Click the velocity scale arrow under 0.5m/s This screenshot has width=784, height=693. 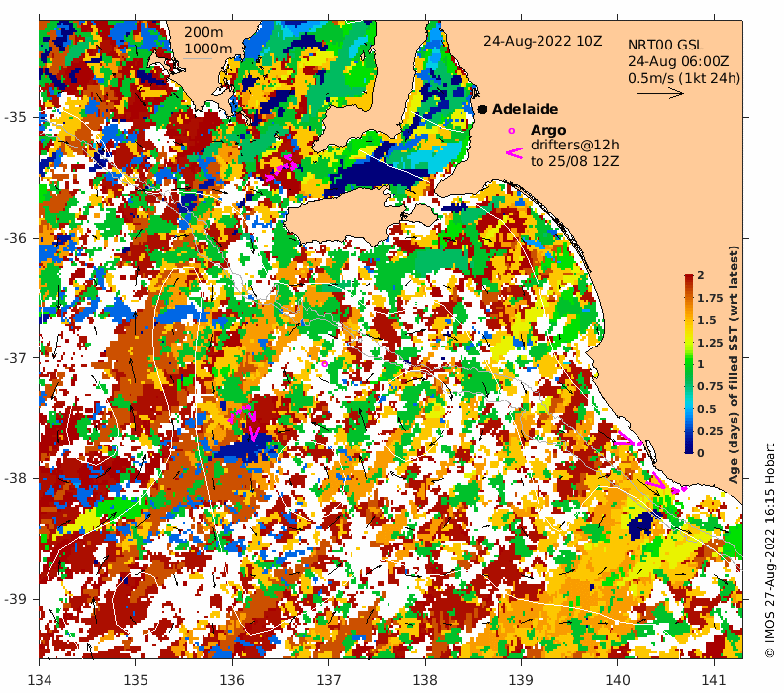[x=659, y=93]
